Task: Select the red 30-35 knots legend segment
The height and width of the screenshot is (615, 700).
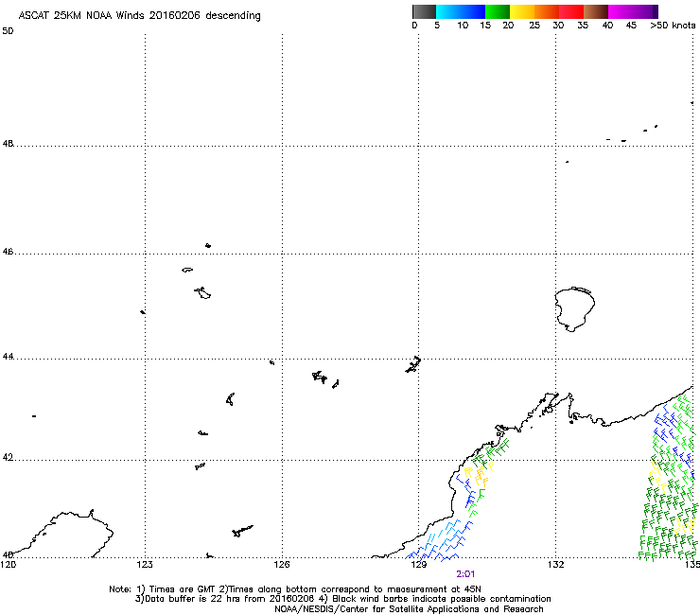Action: pos(571,11)
